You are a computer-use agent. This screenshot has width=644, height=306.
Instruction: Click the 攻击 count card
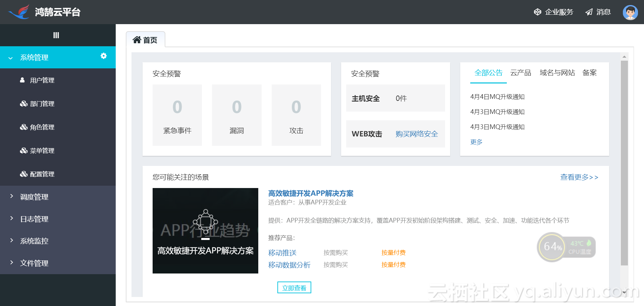pos(296,115)
